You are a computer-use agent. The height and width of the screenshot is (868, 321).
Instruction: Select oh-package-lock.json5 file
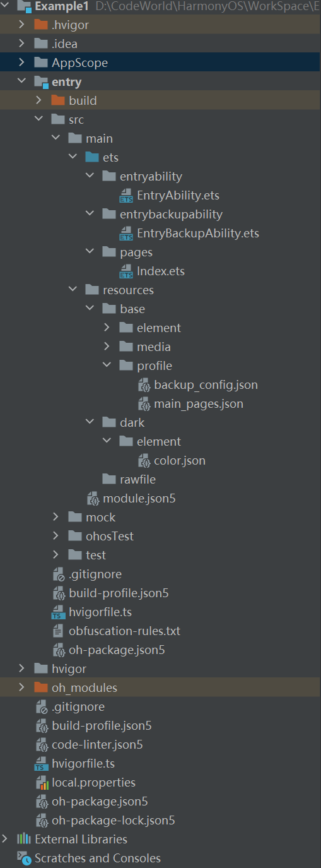coord(113,821)
